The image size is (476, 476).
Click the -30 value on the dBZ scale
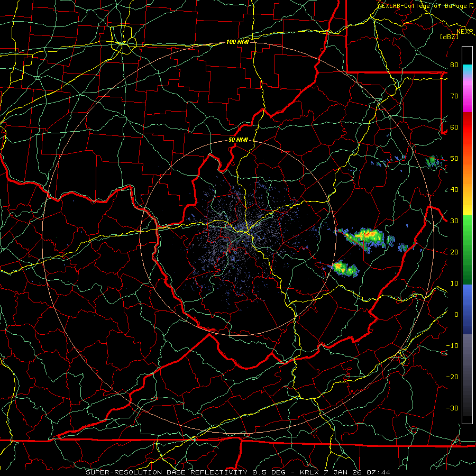click(x=452, y=408)
